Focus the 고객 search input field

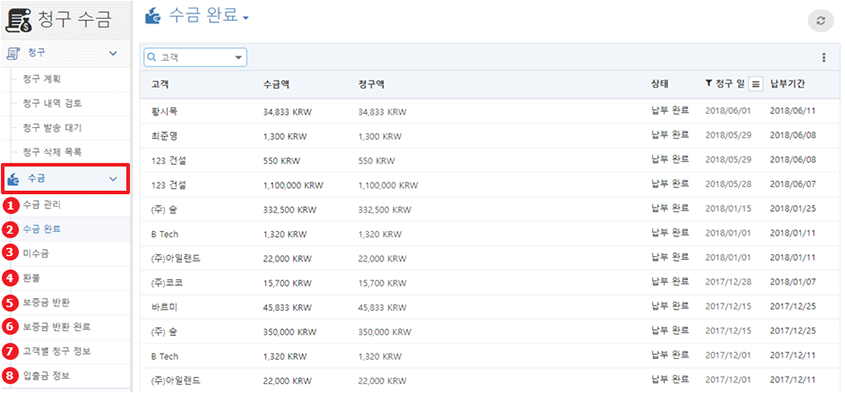coord(195,58)
